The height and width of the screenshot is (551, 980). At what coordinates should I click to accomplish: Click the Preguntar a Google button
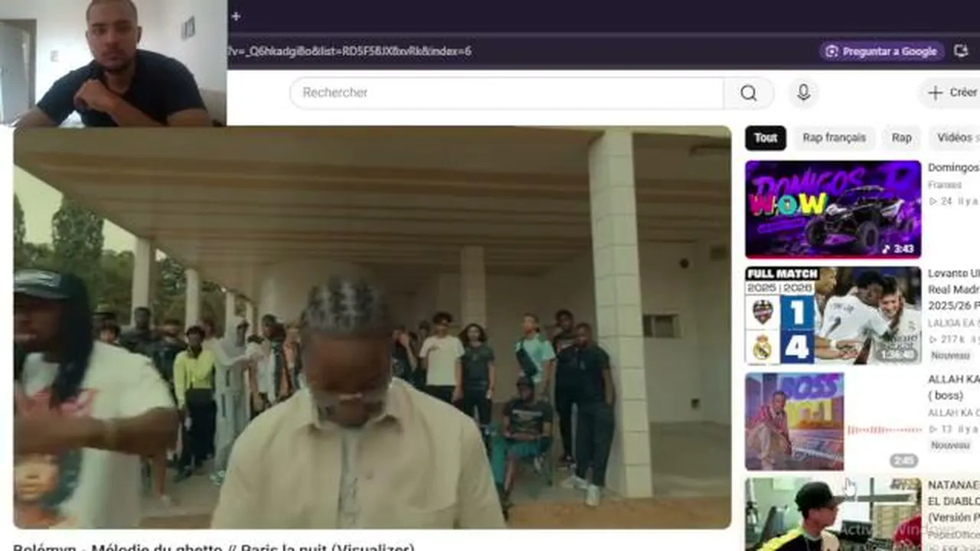click(x=881, y=51)
